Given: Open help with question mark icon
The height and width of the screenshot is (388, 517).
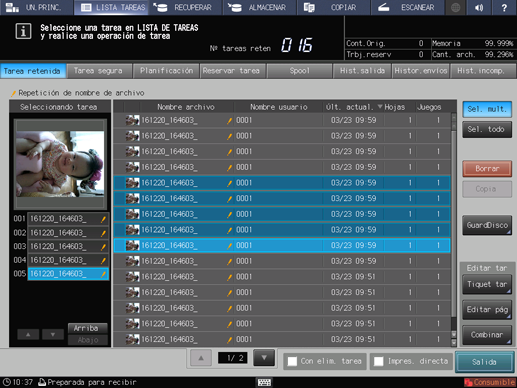Looking at the screenshot, I should (504, 7).
